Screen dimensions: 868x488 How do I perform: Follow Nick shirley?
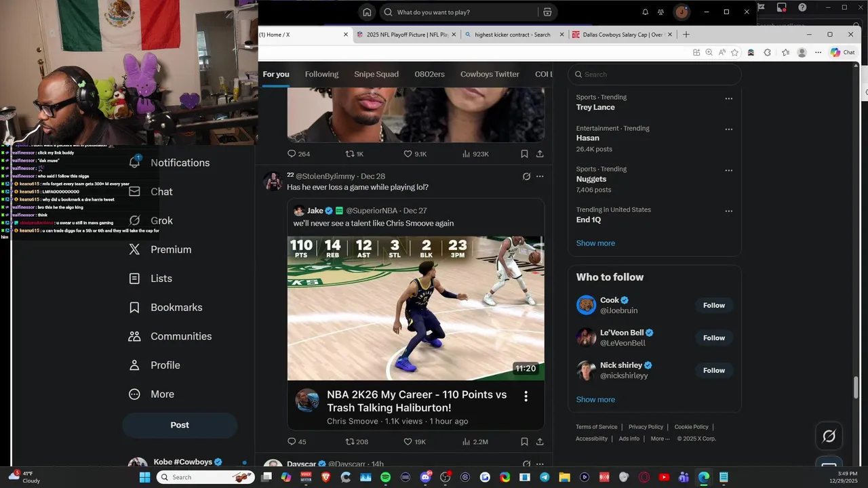(714, 371)
